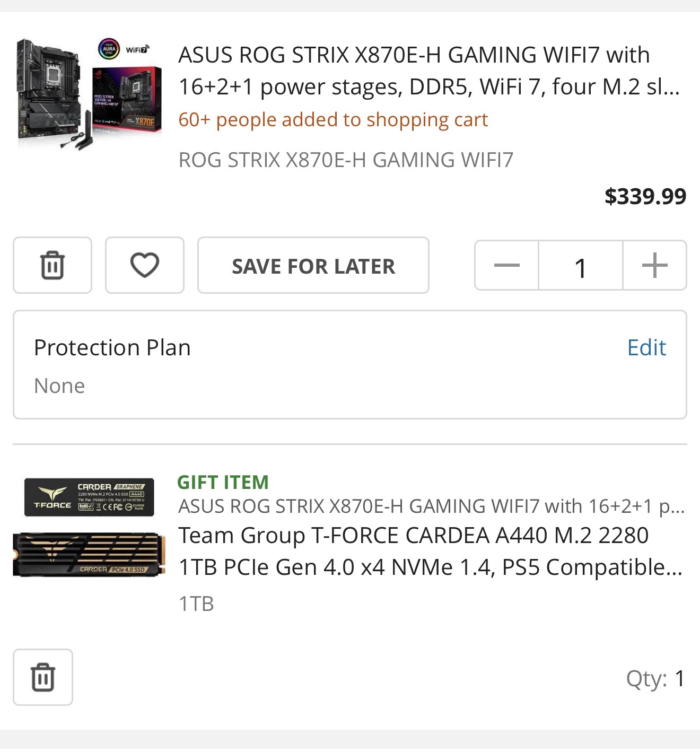Add motherboard to wishlist with heart icon
The width and height of the screenshot is (700, 752).
(144, 265)
